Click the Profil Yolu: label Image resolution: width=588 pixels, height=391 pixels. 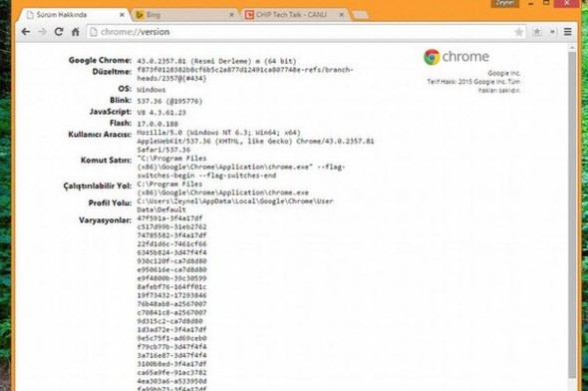pos(110,203)
